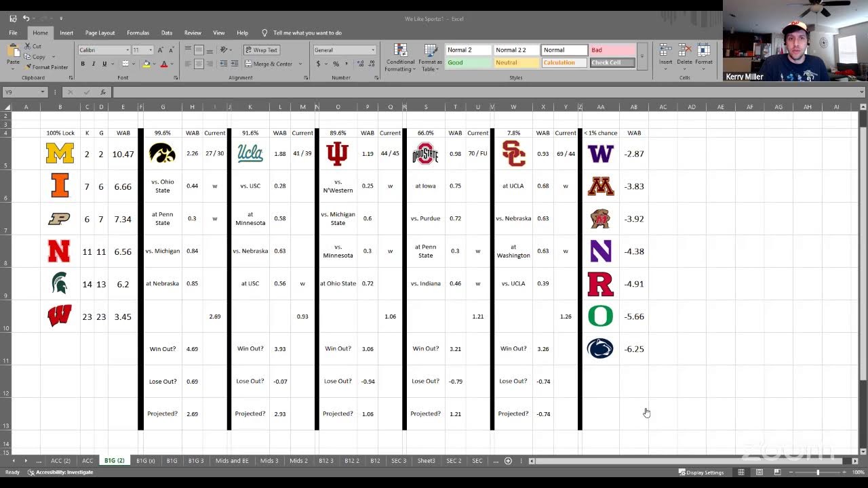
Task: Adjust the zoom slider in status bar
Action: (817, 472)
